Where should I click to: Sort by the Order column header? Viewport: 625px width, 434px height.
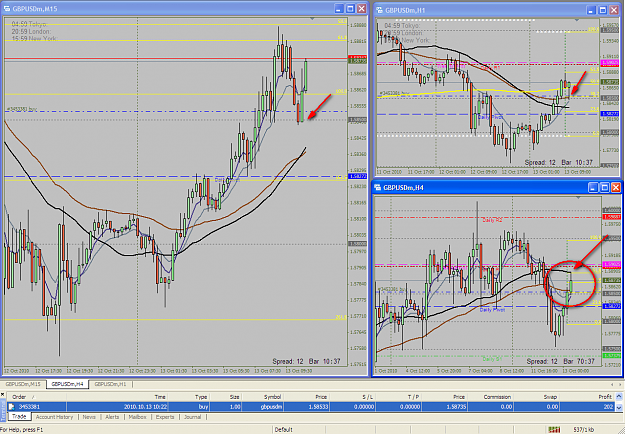pyautogui.click(x=37, y=397)
